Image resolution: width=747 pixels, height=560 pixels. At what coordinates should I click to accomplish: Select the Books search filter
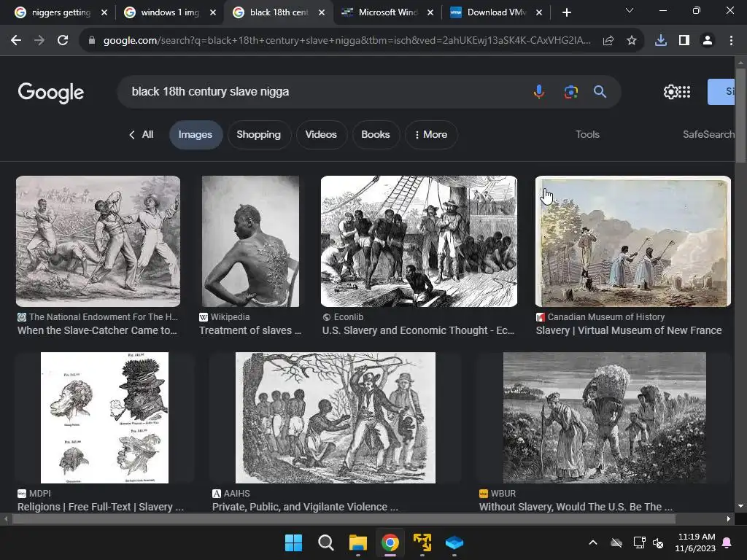(x=376, y=135)
